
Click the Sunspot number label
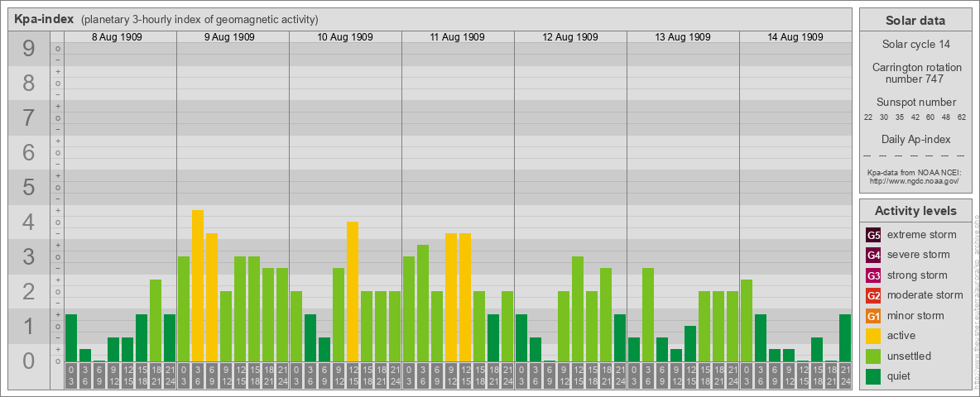point(915,103)
